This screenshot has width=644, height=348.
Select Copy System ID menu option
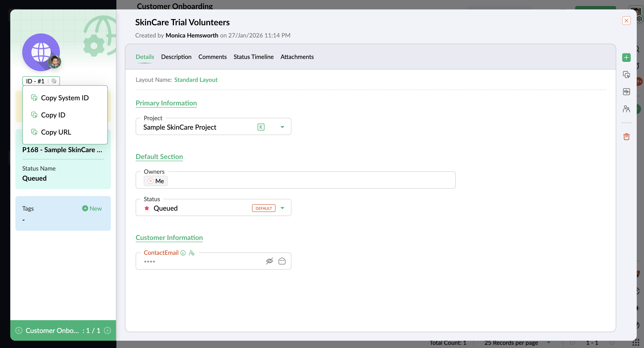[x=65, y=98]
